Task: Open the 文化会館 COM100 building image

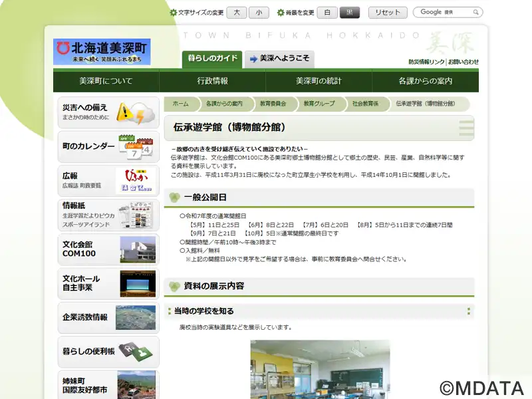Action: pos(137,249)
